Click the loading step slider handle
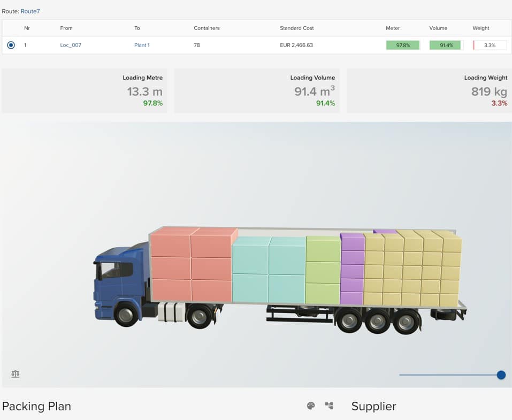512x420 pixels. pyautogui.click(x=501, y=375)
